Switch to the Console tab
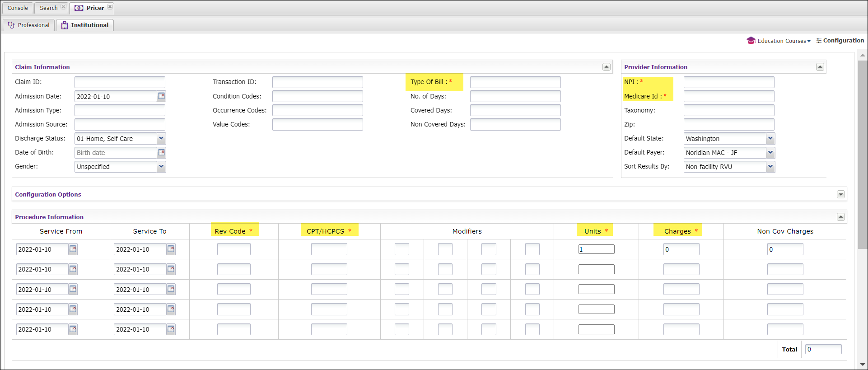The width and height of the screenshot is (868, 370). click(x=18, y=8)
